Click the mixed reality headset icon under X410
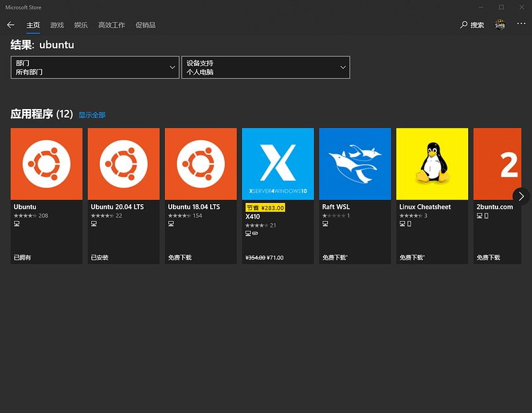 tap(255, 233)
